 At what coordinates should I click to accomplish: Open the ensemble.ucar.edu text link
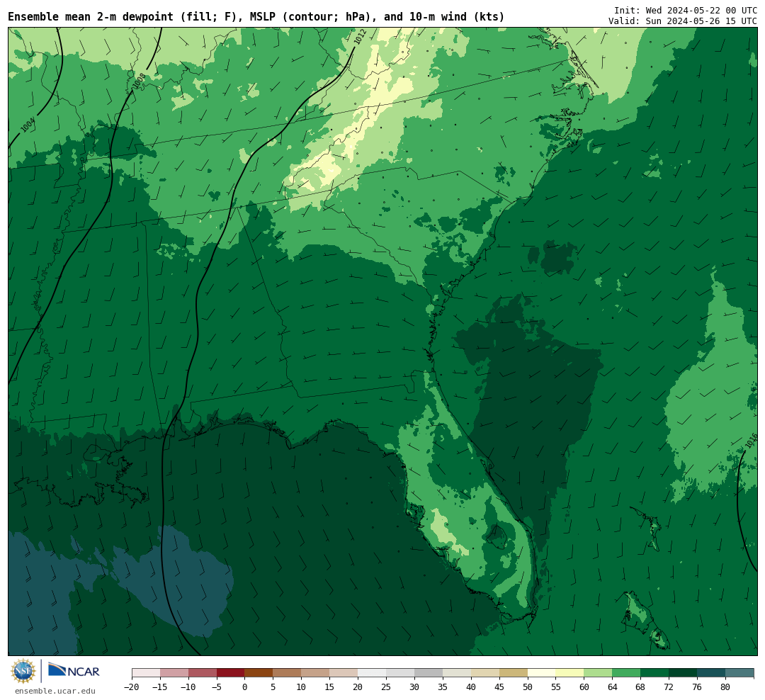pyautogui.click(x=55, y=691)
